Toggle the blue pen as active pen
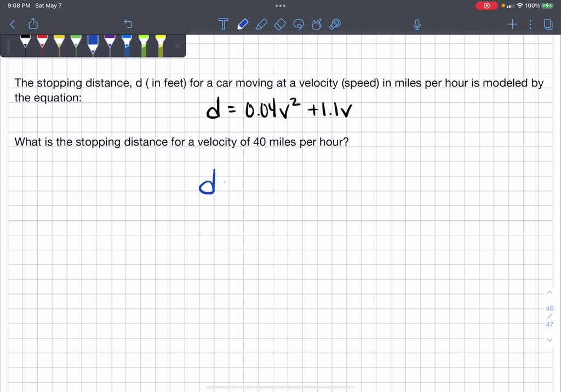The image size is (561, 392). [93, 44]
